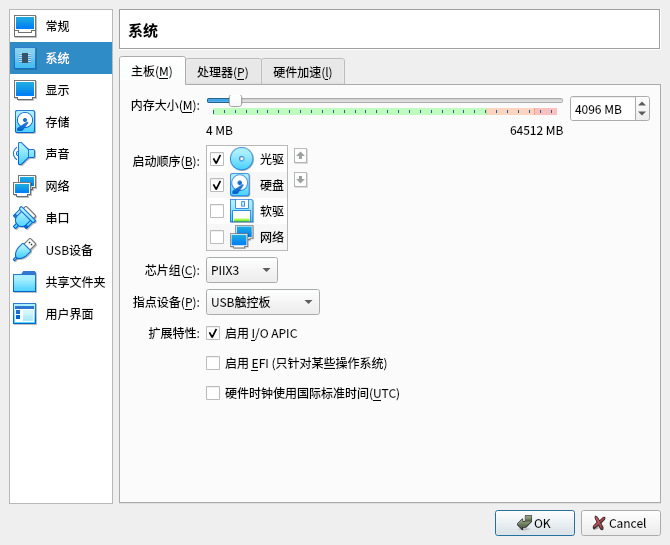Image resolution: width=670 pixels, height=545 pixels.
Task: Decrease memory size with down stepper arrow
Action: pyautogui.click(x=642, y=114)
